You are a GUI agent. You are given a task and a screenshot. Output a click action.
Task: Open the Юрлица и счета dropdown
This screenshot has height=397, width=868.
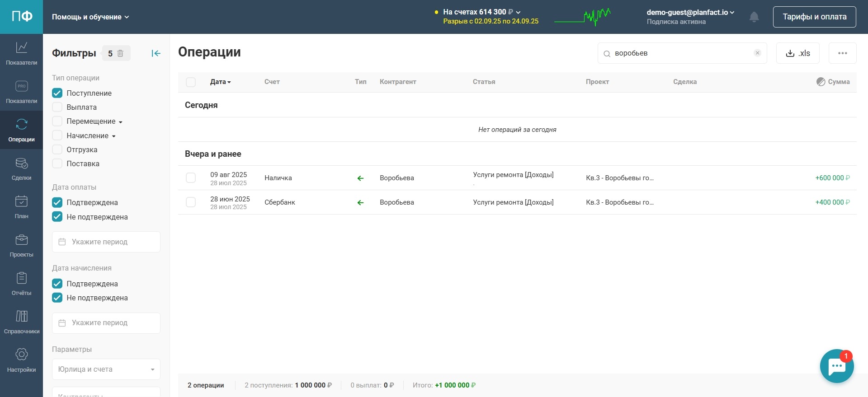tap(106, 369)
